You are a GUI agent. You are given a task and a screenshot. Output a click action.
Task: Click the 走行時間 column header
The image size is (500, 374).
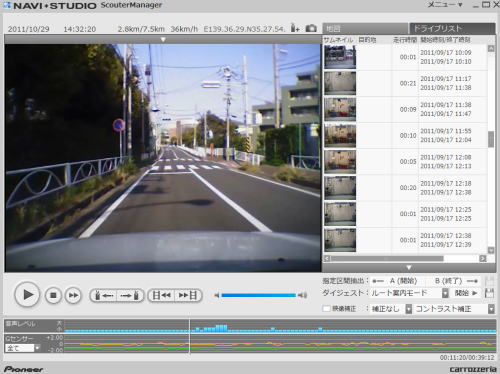click(405, 40)
